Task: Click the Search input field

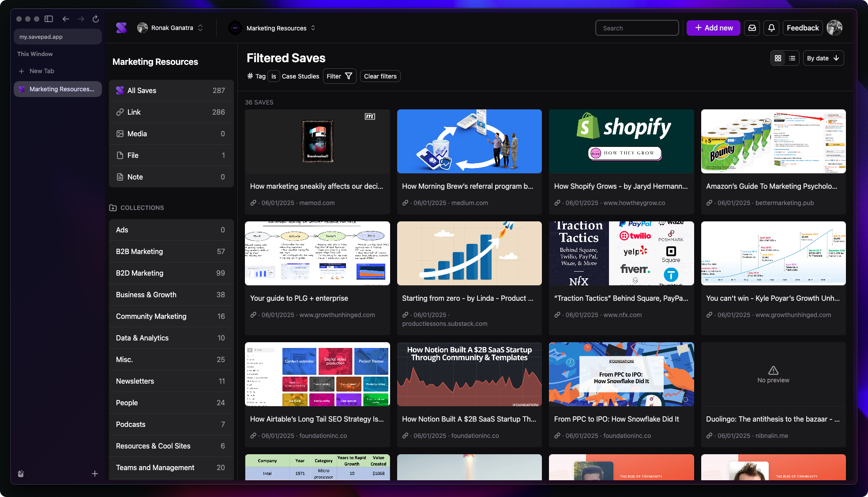Action: point(637,28)
